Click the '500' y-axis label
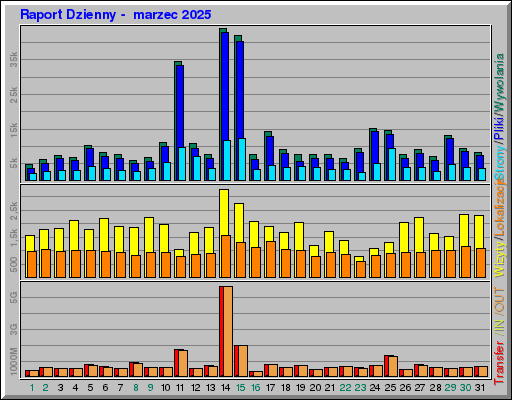 coord(13,264)
